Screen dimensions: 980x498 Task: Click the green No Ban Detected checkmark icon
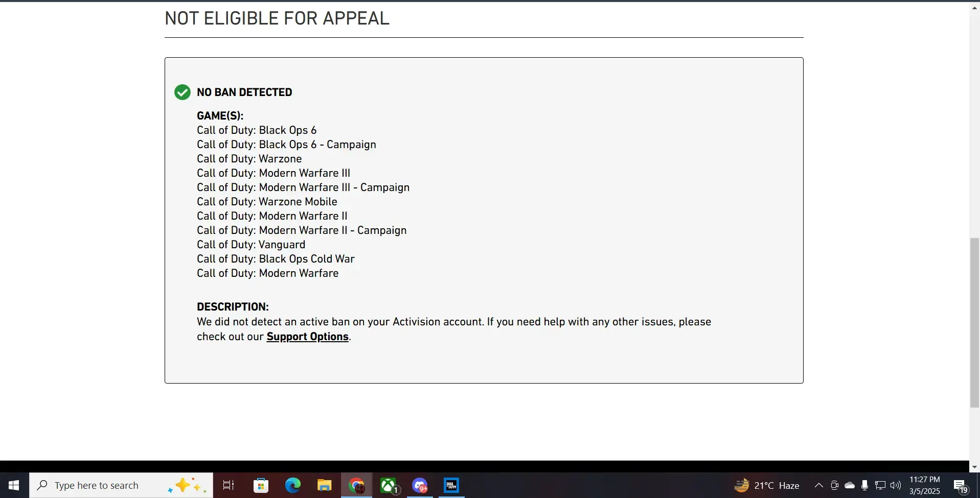point(183,92)
